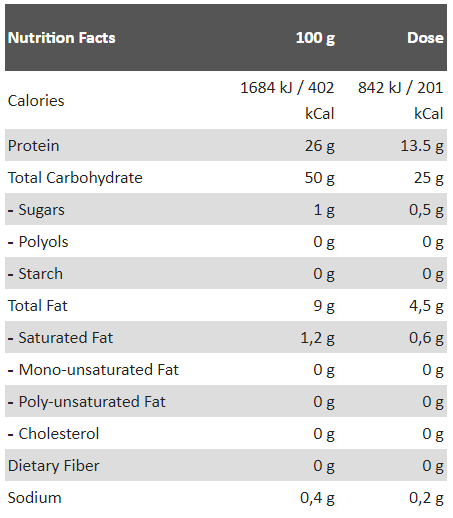
Task: Click the Mono-unsaturated Fat label
Action: point(93,370)
